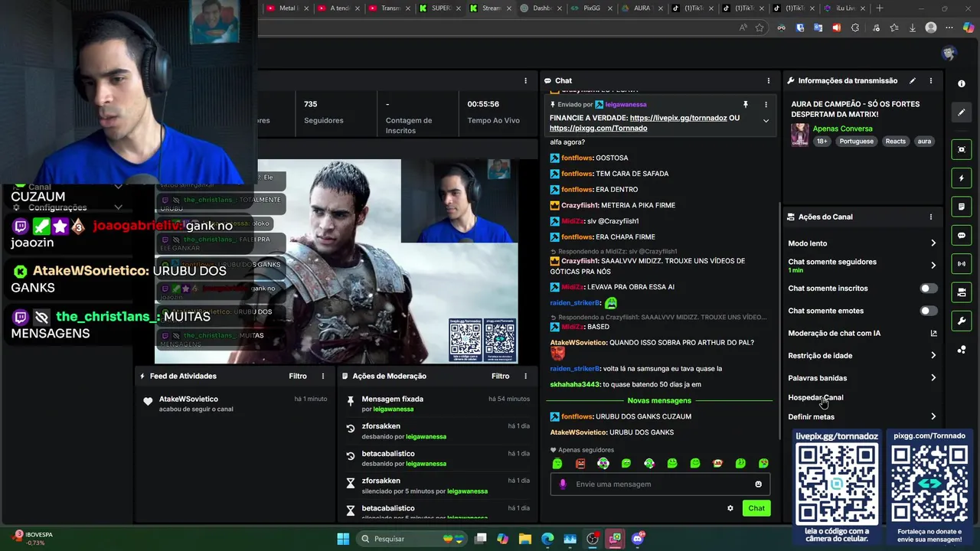
Task: Open the info icon in right sidebar
Action: tap(962, 83)
